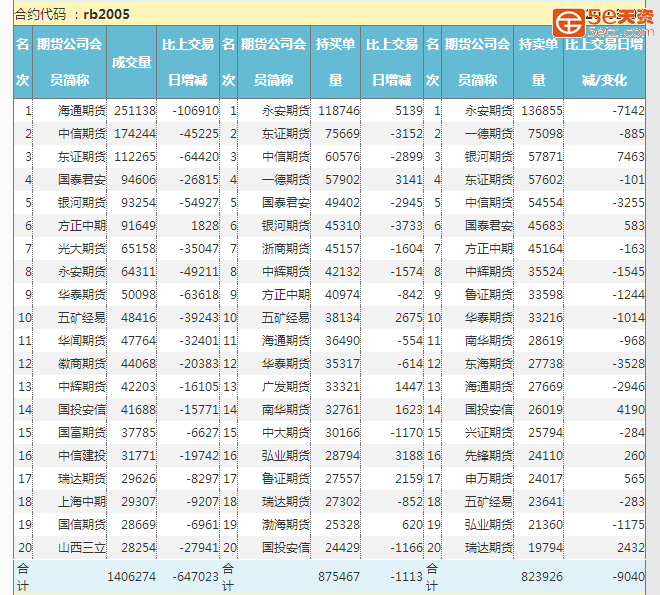Click long position value 42132
The width and height of the screenshot is (660, 595).
342,272
